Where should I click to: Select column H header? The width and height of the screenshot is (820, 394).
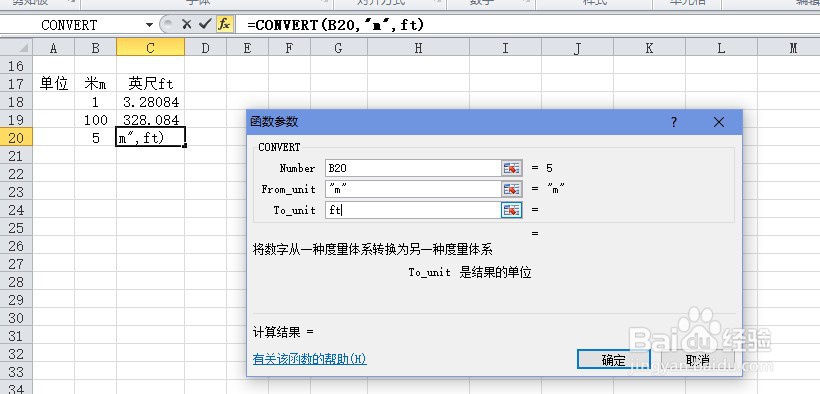tap(418, 48)
